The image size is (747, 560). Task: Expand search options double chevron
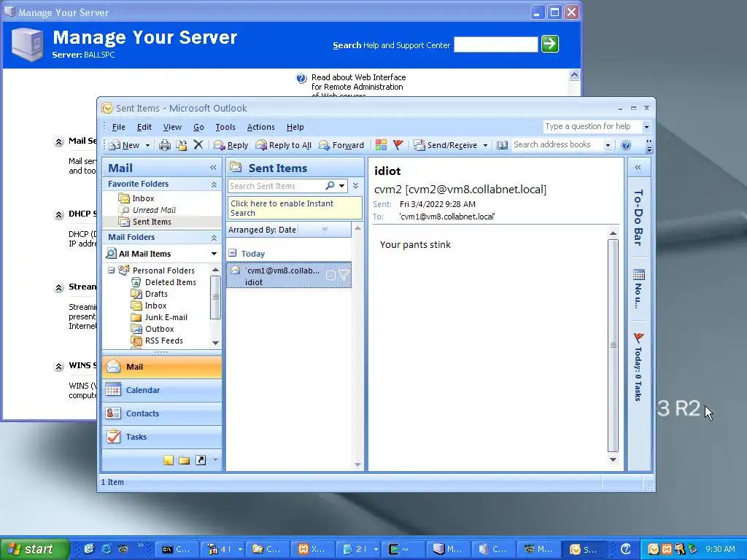pyautogui.click(x=355, y=186)
